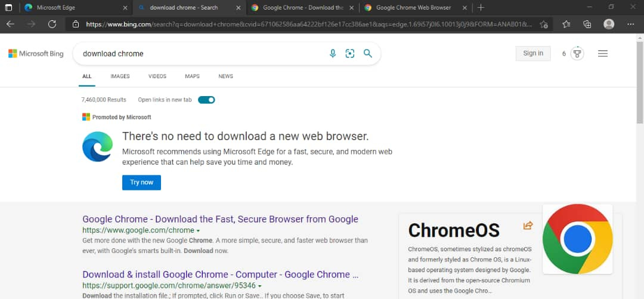Search using an image
644x299 pixels.
(350, 54)
